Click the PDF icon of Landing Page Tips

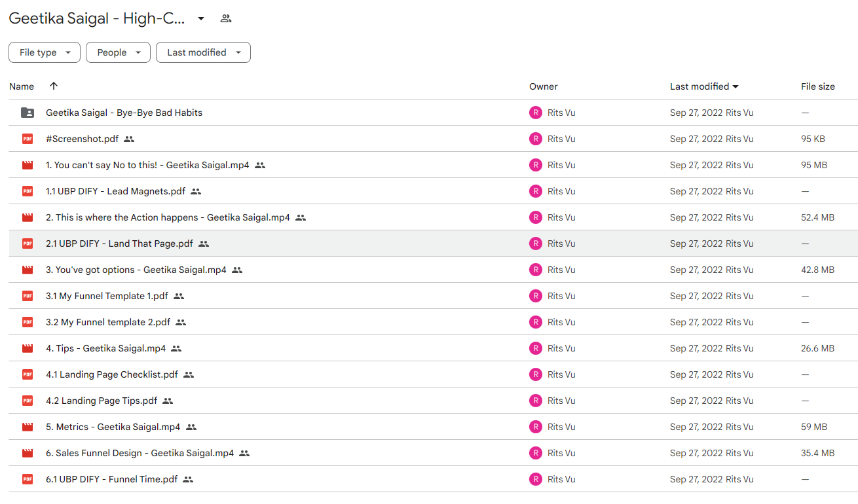(28, 401)
